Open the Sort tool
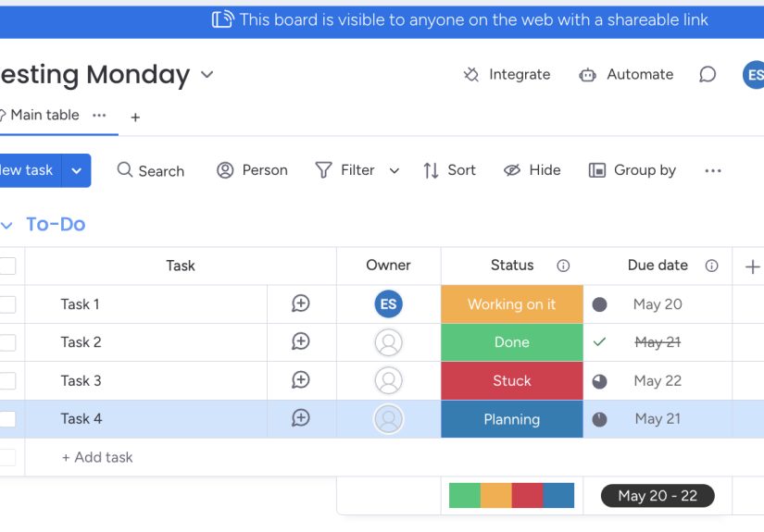764x532 pixels. (449, 170)
